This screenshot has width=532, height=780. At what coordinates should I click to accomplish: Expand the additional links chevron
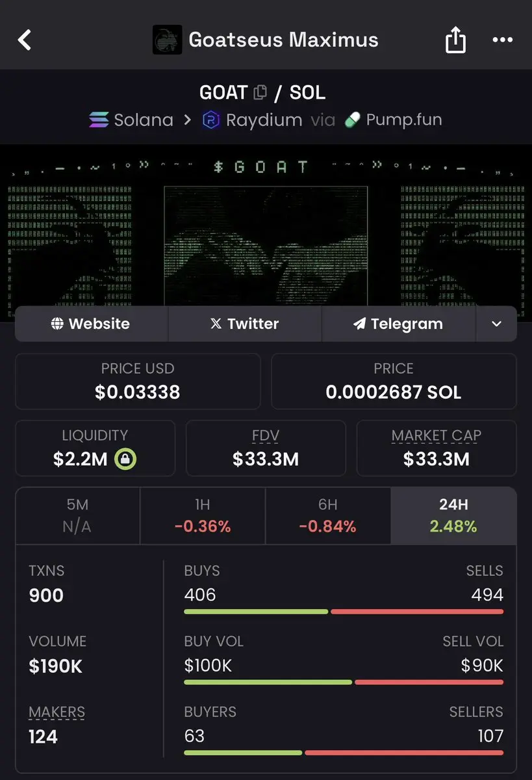496,324
